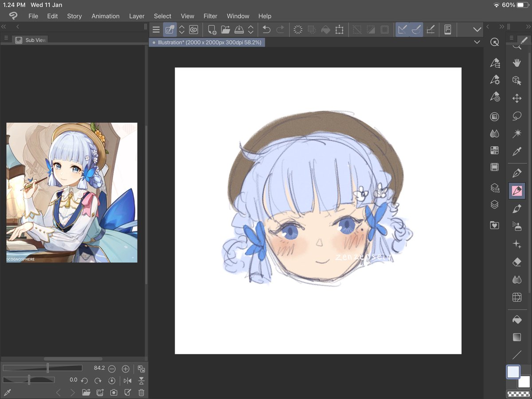This screenshot has width=532, height=399.
Task: Undo the last brush stroke
Action: coord(266,29)
